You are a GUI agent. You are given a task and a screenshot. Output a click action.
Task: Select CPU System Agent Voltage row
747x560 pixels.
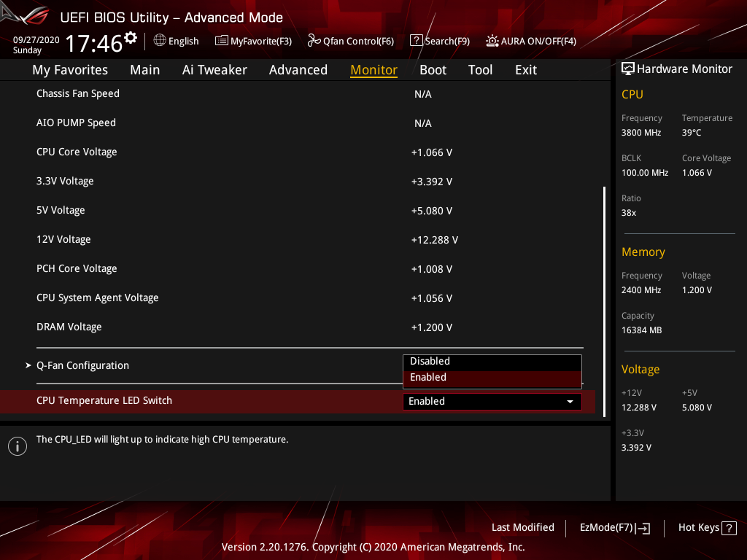pos(298,297)
